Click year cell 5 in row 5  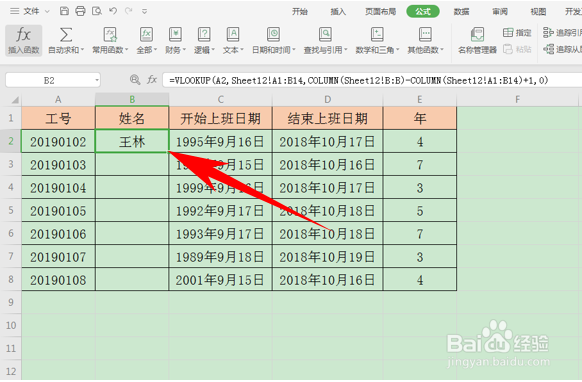coord(420,210)
